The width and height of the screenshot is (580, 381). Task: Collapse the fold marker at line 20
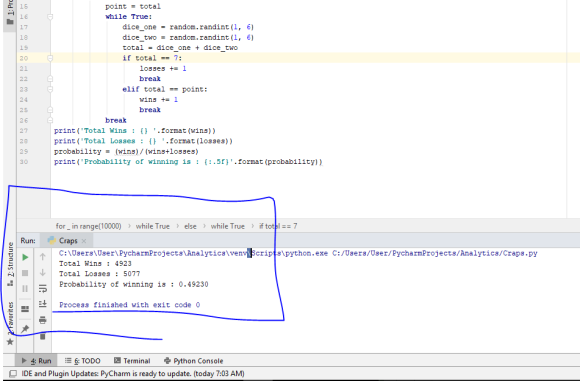[50, 58]
